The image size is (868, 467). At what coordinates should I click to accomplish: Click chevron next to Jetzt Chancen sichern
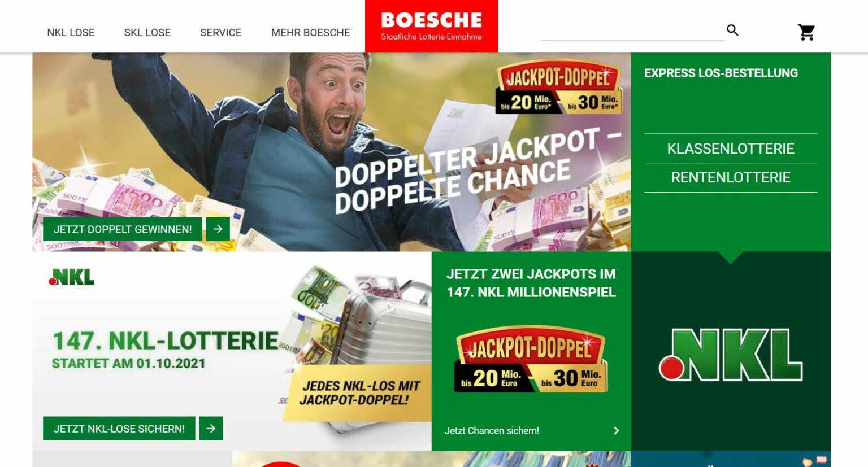[x=617, y=431]
